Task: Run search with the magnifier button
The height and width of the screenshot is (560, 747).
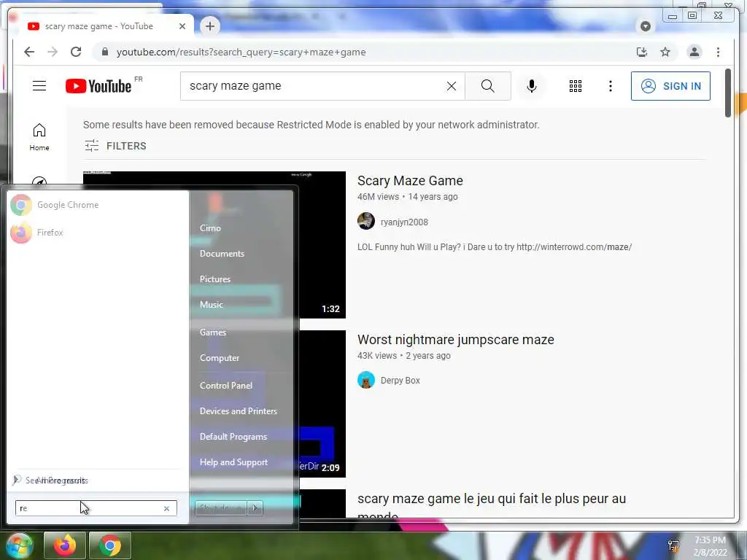Action: pyautogui.click(x=488, y=86)
